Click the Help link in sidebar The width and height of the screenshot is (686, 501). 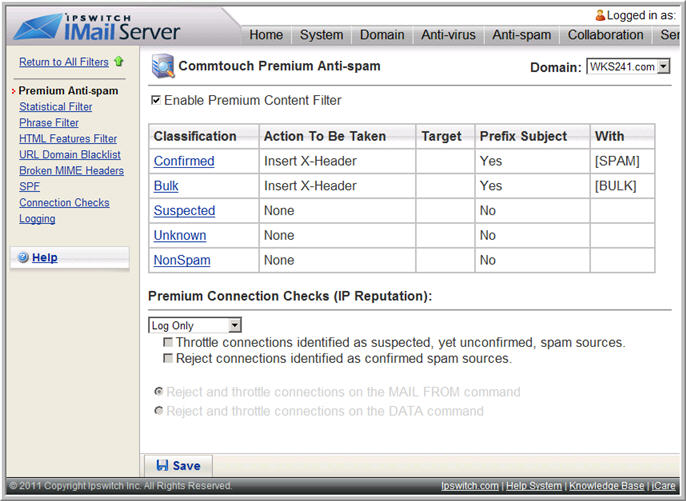point(45,257)
